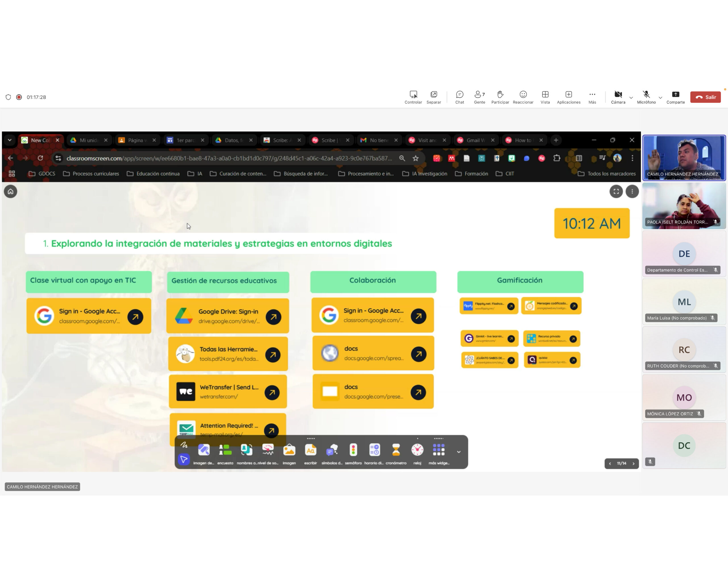
Task: Bookmark this page with the star icon
Action: point(415,158)
